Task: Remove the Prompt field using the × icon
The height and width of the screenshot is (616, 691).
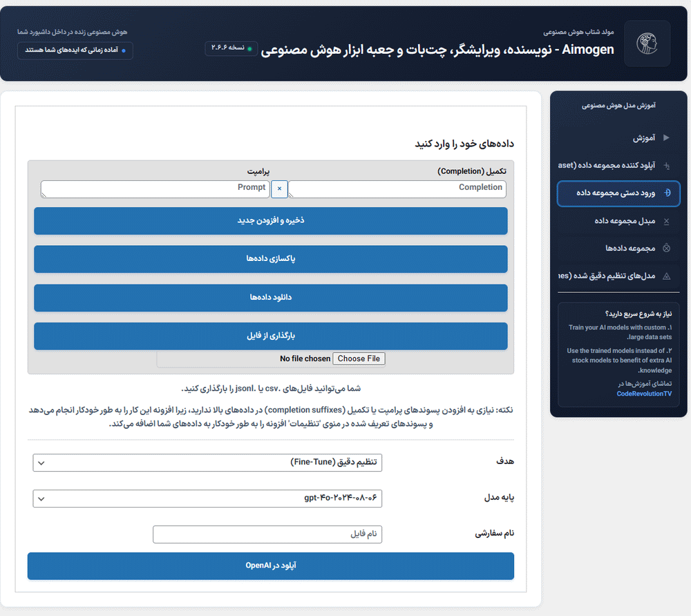Action: [279, 188]
